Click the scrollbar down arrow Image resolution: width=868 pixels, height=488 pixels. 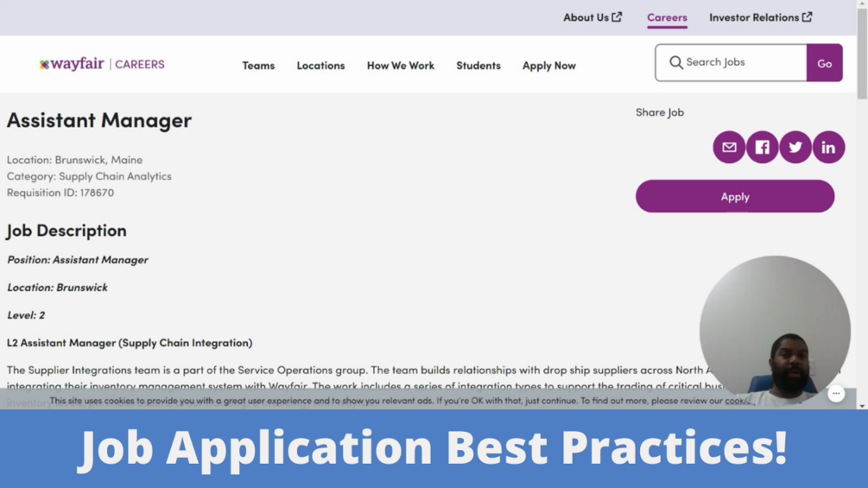(x=862, y=406)
